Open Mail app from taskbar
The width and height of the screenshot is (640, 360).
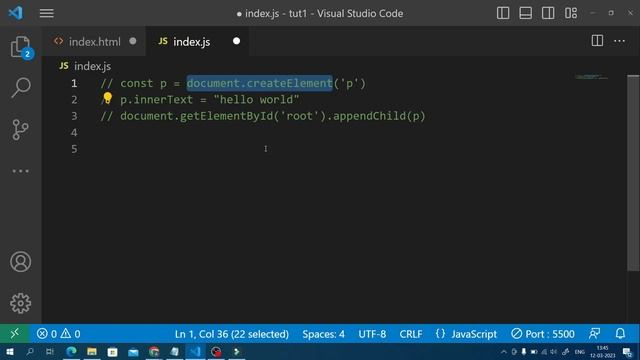(133, 352)
